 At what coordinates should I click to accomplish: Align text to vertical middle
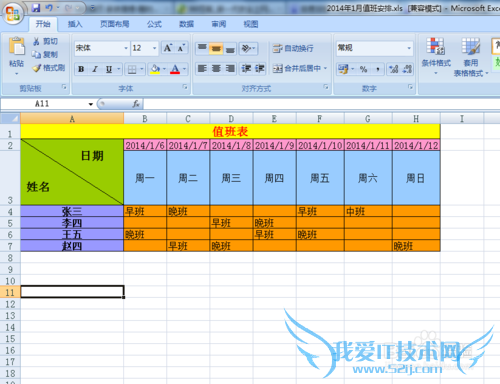[x=216, y=48]
